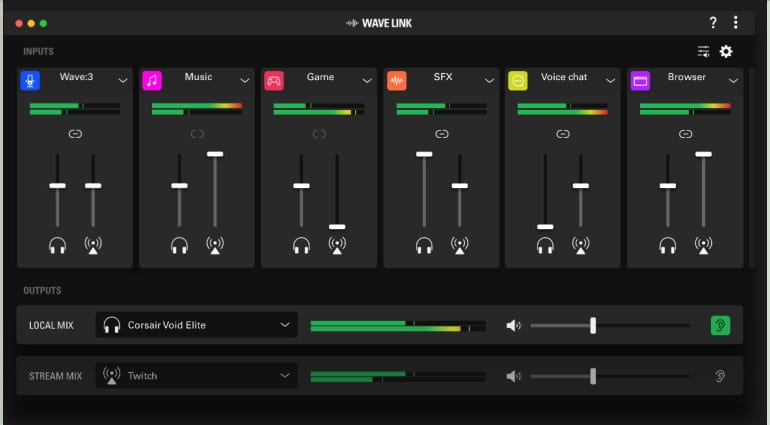
Task: Mute Browser headphone monitor output
Action: [x=668, y=245]
